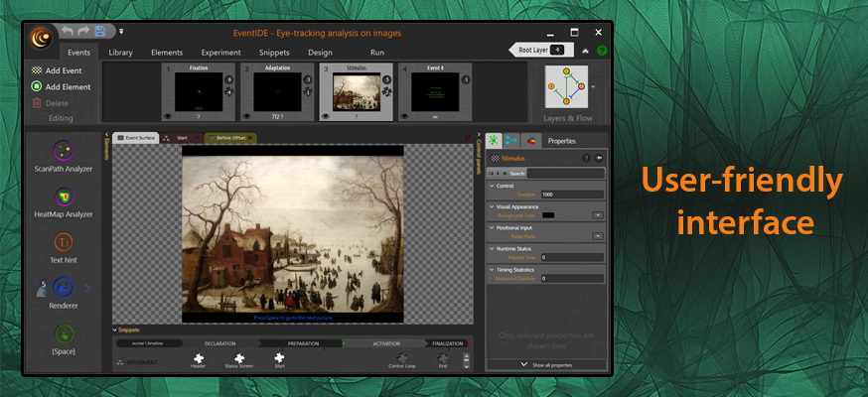This screenshot has width=868, height=397.
Task: Open the Design ribbon tab
Action: tap(320, 53)
